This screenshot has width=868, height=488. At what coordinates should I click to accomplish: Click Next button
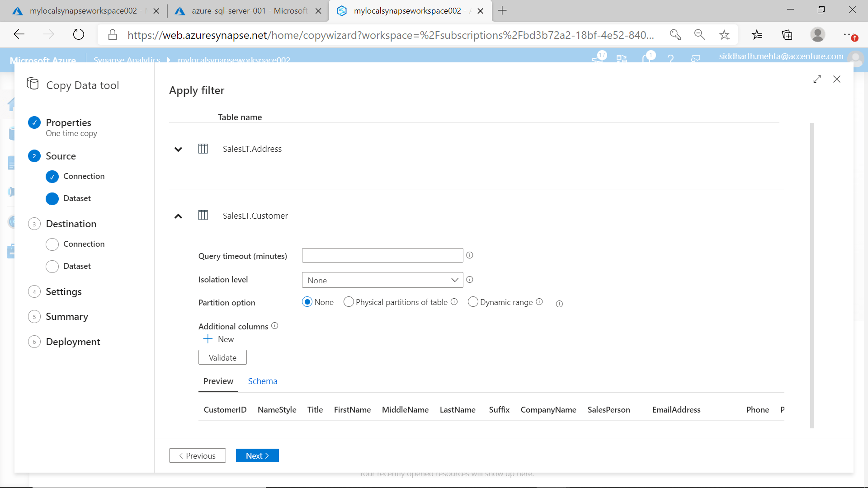[257, 455]
